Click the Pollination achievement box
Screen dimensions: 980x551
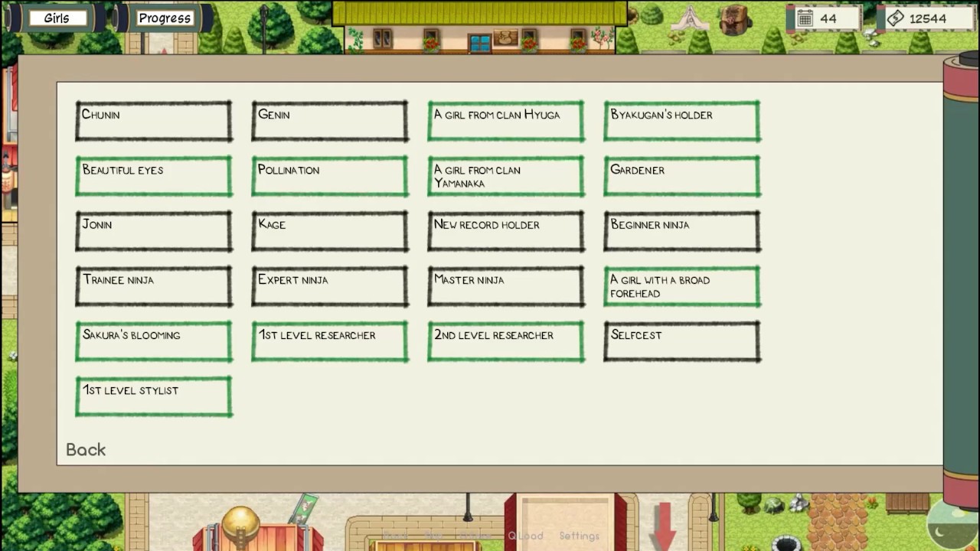click(330, 176)
